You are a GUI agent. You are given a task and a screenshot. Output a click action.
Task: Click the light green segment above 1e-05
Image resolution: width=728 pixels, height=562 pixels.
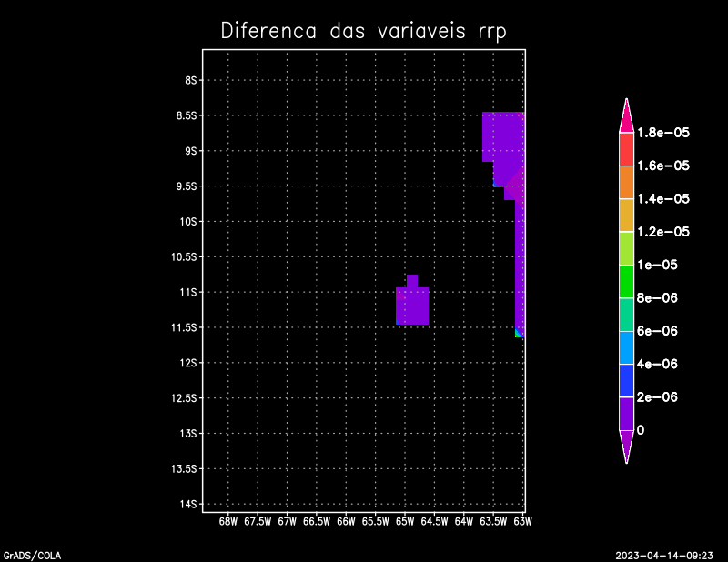(626, 248)
